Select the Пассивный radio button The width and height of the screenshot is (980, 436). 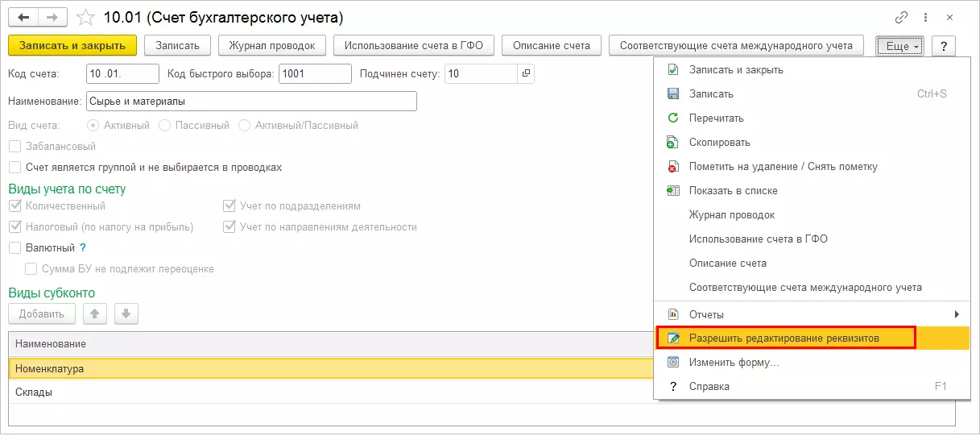tap(165, 126)
